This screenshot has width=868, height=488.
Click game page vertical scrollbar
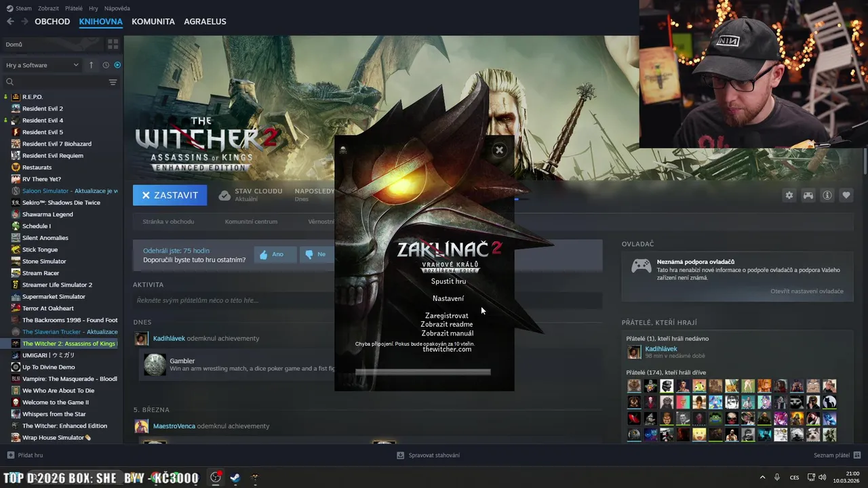pyautogui.click(x=865, y=161)
